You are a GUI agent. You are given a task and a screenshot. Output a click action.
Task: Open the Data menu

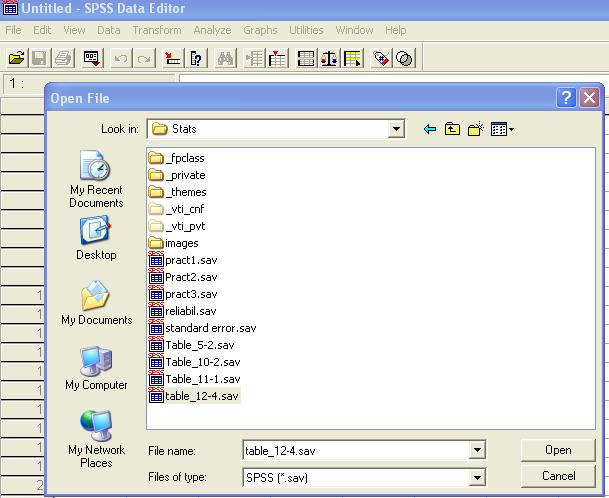[108, 30]
